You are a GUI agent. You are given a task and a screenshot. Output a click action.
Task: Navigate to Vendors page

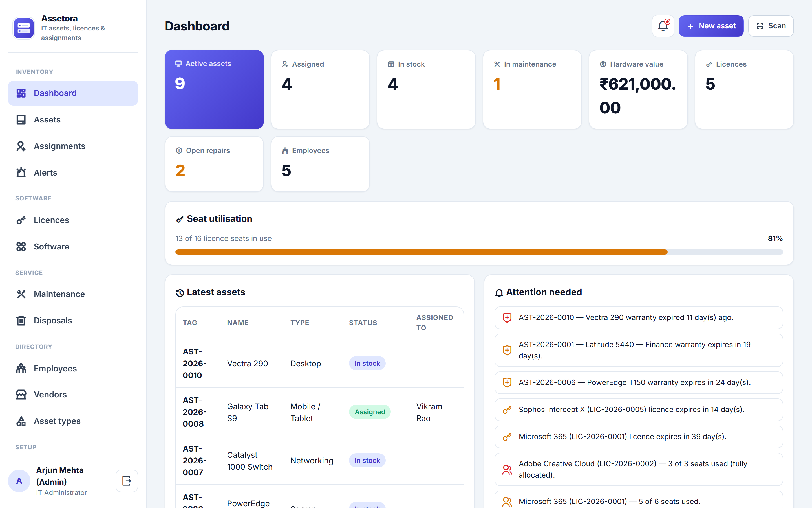[73, 395]
